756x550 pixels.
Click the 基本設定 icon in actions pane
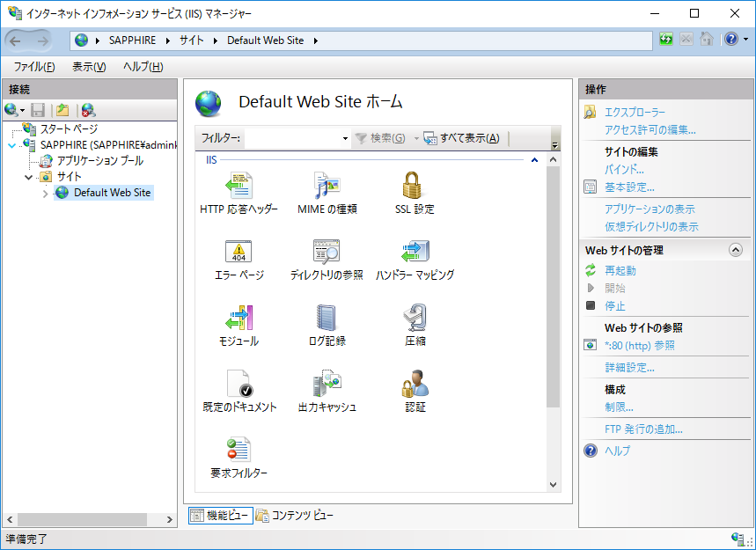click(x=591, y=187)
